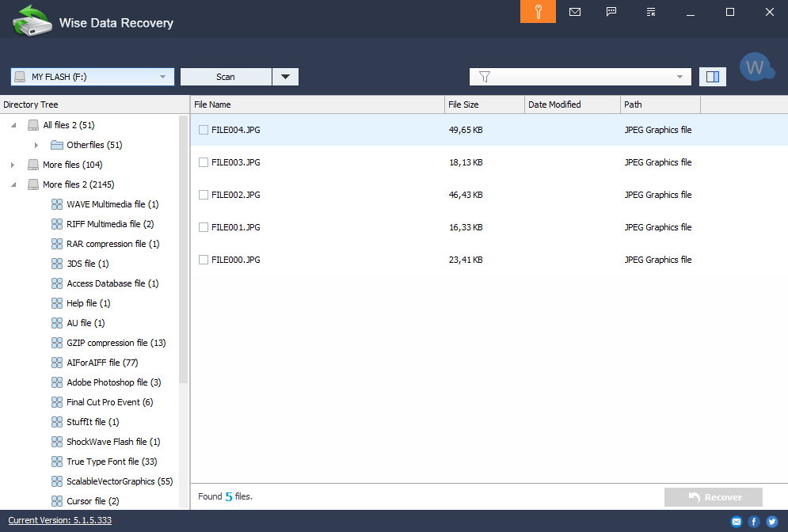Image resolution: width=788 pixels, height=532 pixels.
Task: Sort by Date Modified column header
Action: point(571,104)
